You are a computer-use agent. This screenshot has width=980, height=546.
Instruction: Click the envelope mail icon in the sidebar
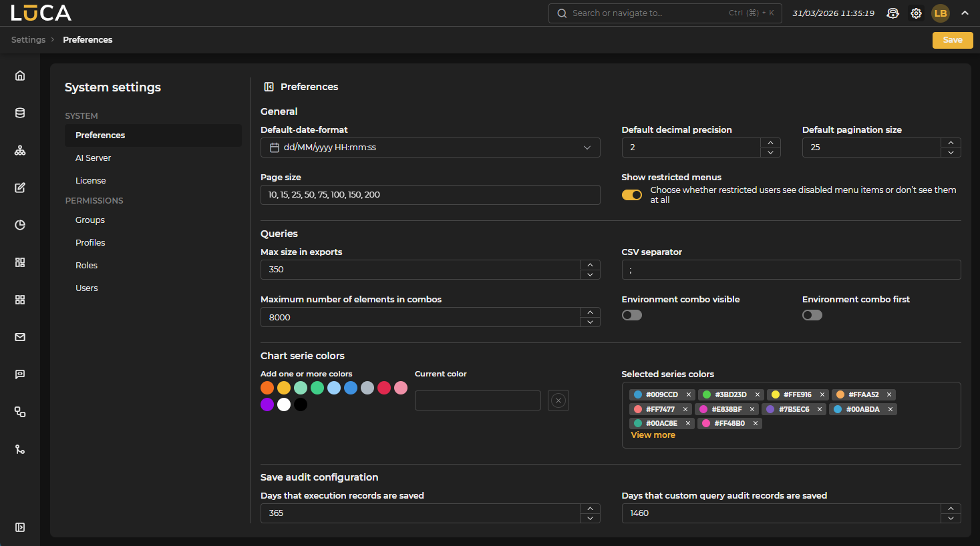(20, 337)
